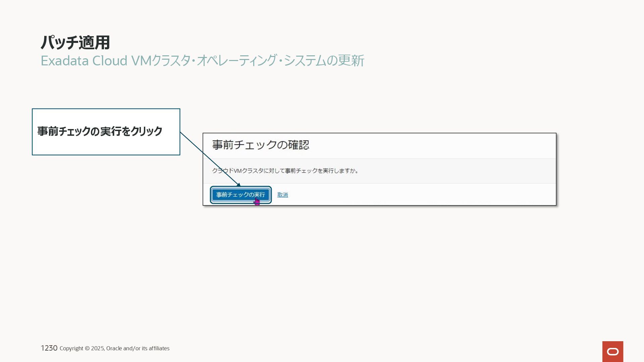Click the Oracle and/or its affiliates text
Viewport: 644px width, 362px height.
coord(138,349)
